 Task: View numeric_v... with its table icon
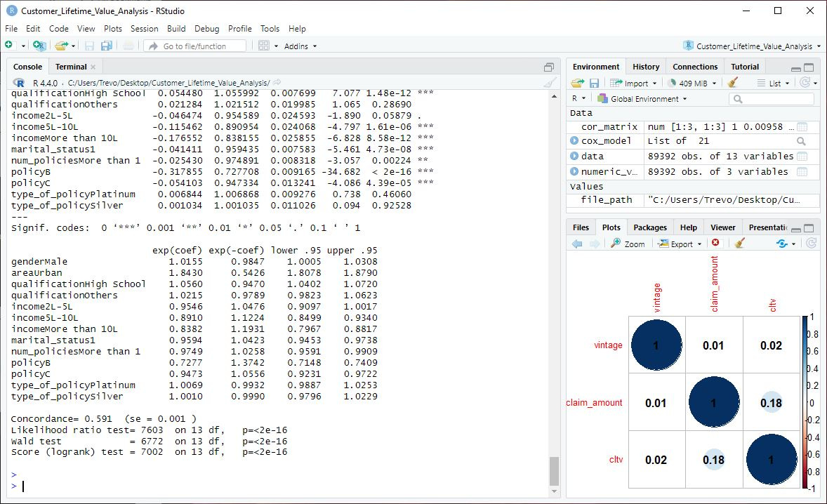(x=802, y=171)
